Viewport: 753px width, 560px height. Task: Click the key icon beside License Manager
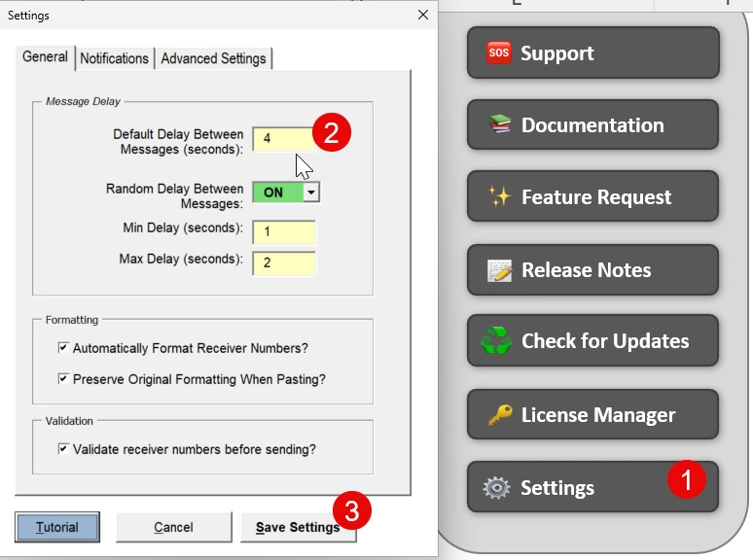500,414
